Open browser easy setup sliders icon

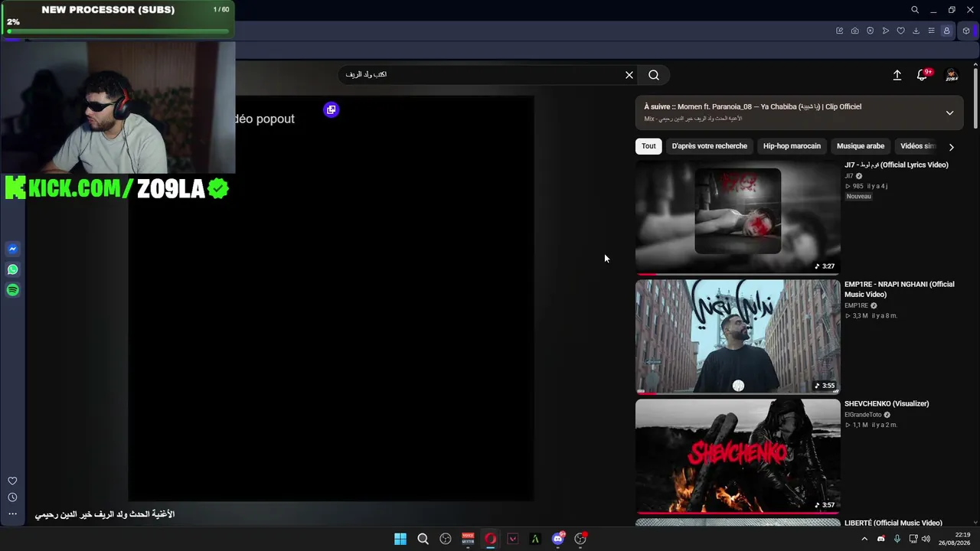click(931, 31)
